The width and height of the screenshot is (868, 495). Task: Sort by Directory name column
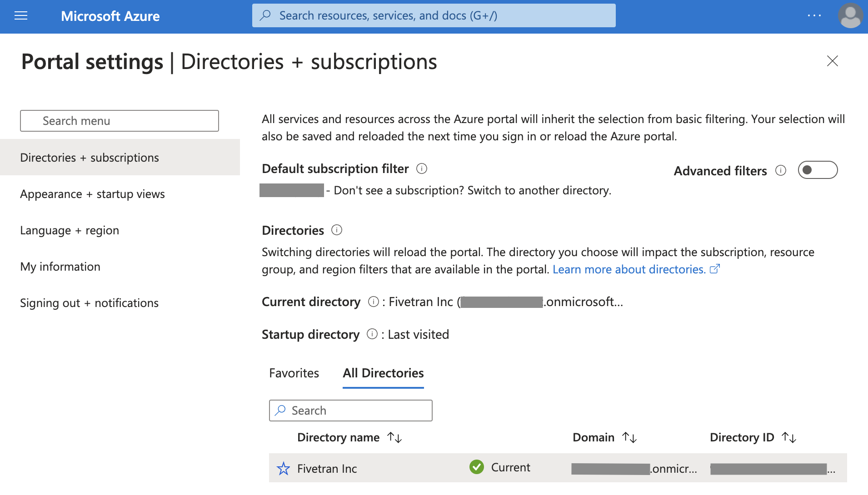click(349, 437)
